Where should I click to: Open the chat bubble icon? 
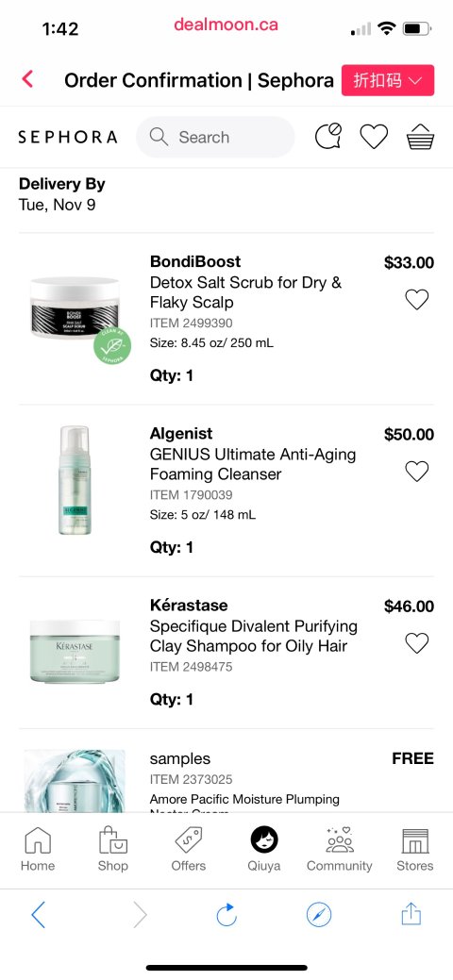tap(328, 136)
